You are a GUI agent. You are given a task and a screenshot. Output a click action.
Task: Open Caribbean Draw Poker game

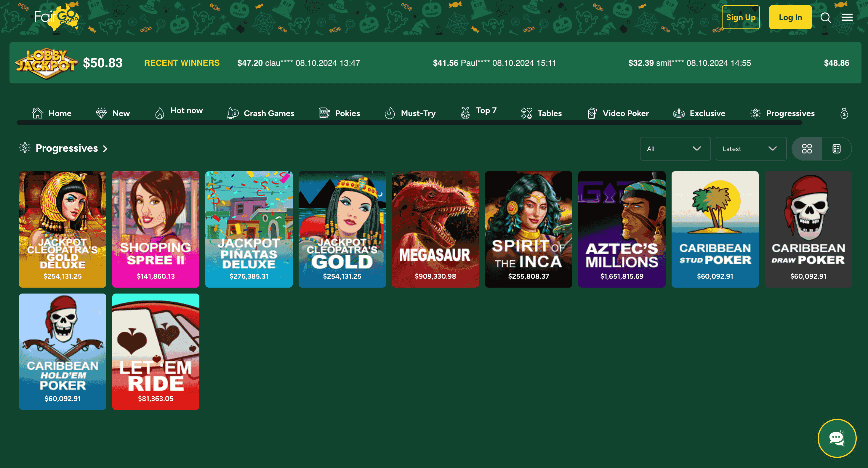coord(808,229)
